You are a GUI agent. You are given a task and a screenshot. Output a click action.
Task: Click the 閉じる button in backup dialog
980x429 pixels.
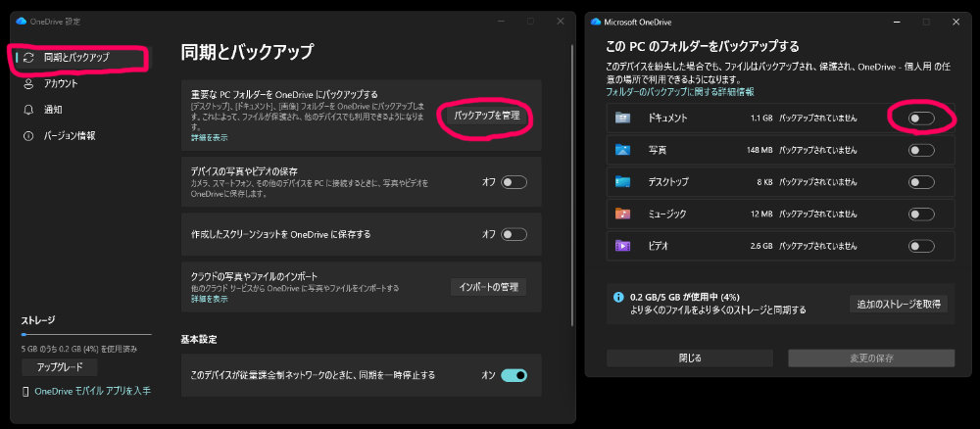[690, 358]
